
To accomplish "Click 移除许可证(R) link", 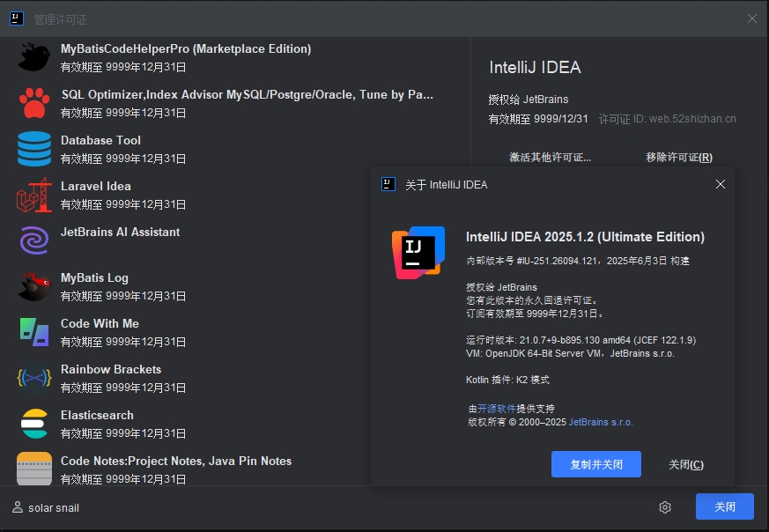I will pos(679,158).
